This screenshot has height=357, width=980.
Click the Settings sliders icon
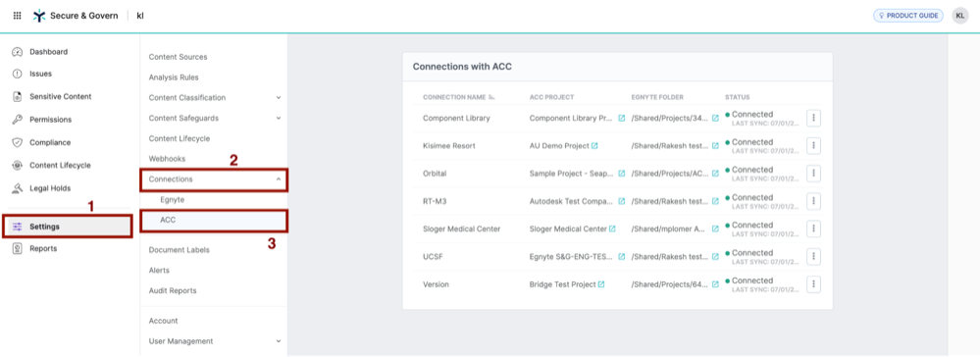point(18,227)
